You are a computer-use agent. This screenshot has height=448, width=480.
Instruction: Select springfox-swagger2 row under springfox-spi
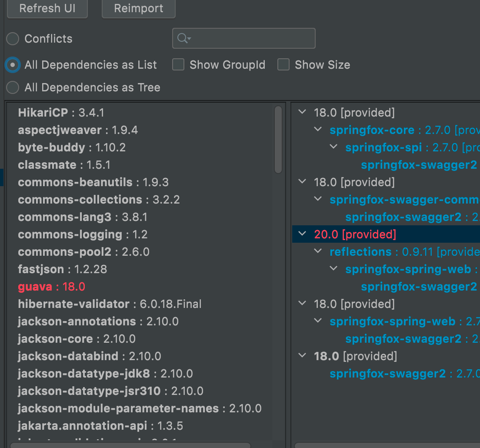pos(419,165)
